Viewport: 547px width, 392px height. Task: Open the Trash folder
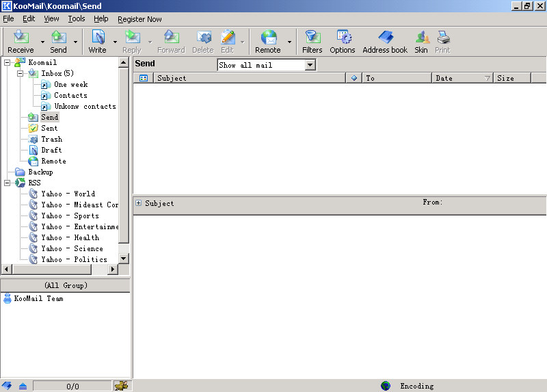pyautogui.click(x=52, y=139)
